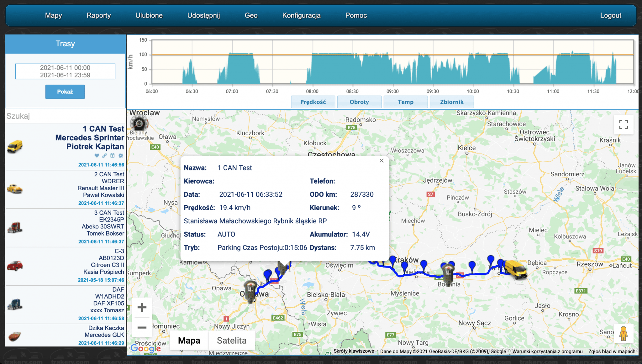Select the 2 CAN Test WDRER vehicle entry

coord(65,189)
